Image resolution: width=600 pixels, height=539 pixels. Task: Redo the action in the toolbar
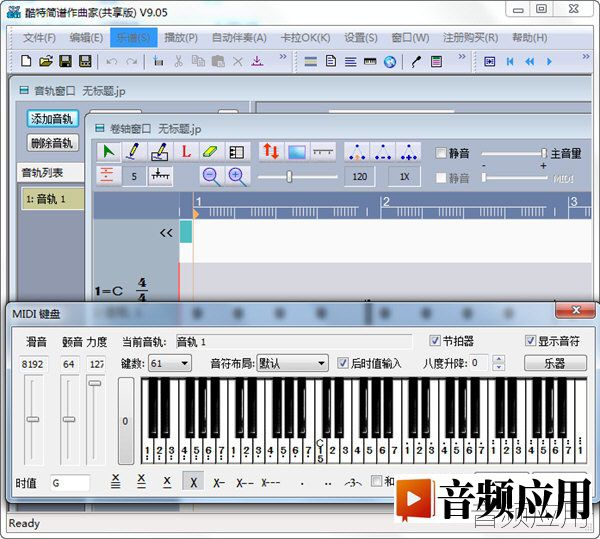coord(132,61)
